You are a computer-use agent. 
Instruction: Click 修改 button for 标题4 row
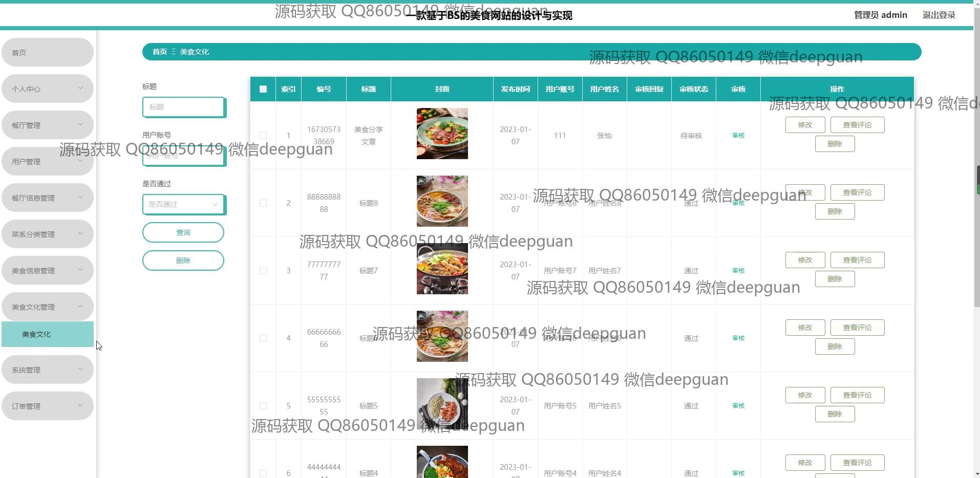pos(805,463)
